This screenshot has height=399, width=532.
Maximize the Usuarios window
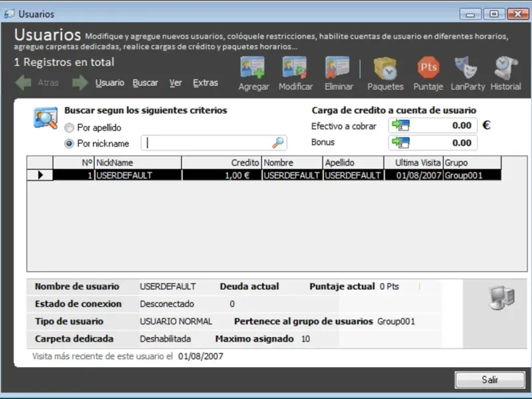tap(494, 14)
